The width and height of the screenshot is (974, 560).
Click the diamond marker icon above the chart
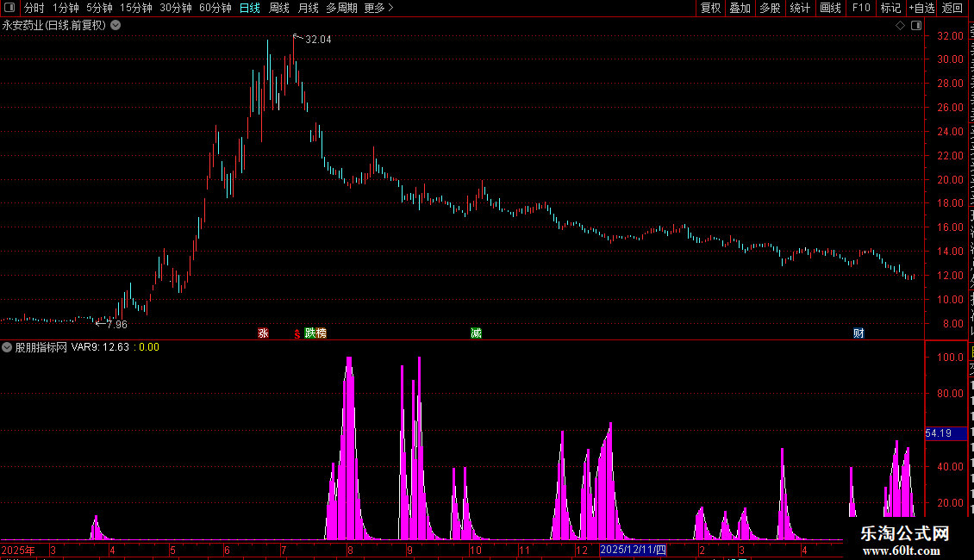tap(900, 26)
